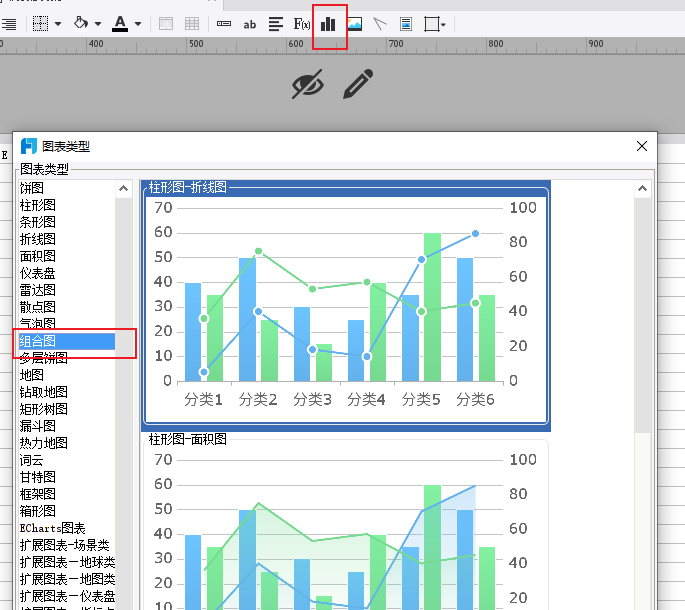Select the 柱形图-折线图 preview thumbnail
Viewport: 685px width, 610px height.
[346, 305]
